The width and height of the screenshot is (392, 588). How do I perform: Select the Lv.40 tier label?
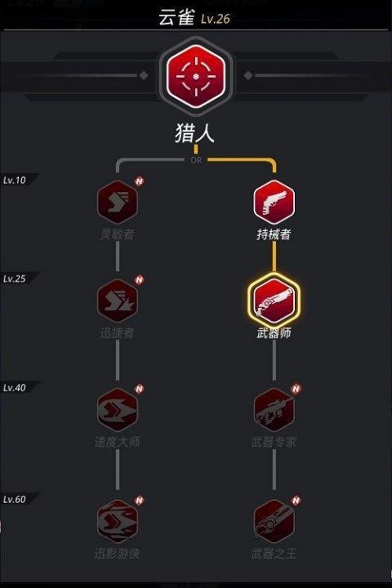pyautogui.click(x=15, y=387)
